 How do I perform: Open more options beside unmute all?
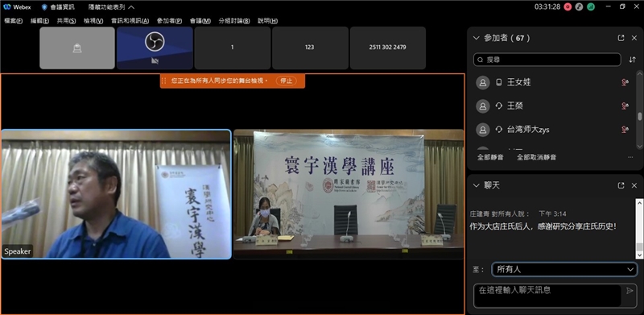point(630,158)
